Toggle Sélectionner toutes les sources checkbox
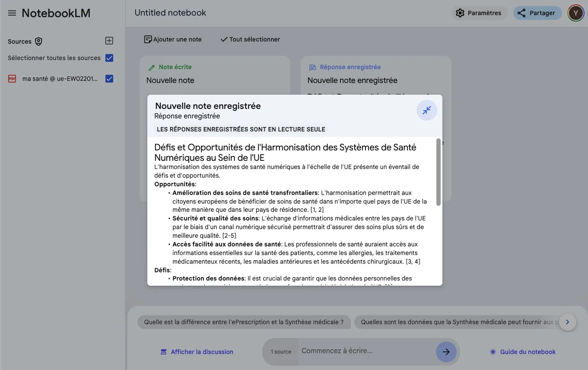The image size is (588, 370). coord(109,58)
